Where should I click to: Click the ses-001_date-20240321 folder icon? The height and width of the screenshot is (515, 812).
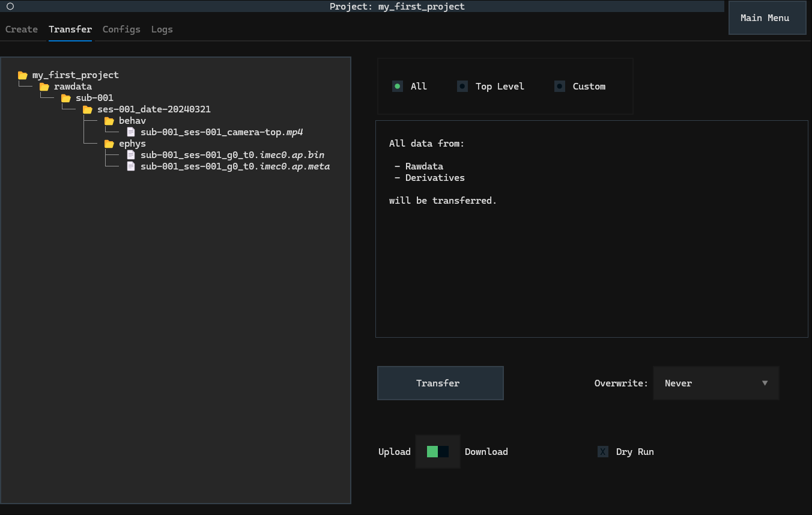coord(88,109)
